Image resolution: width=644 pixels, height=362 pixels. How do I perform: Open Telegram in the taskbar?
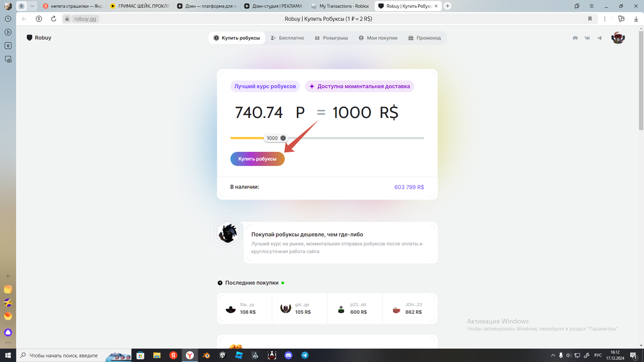[305, 355]
